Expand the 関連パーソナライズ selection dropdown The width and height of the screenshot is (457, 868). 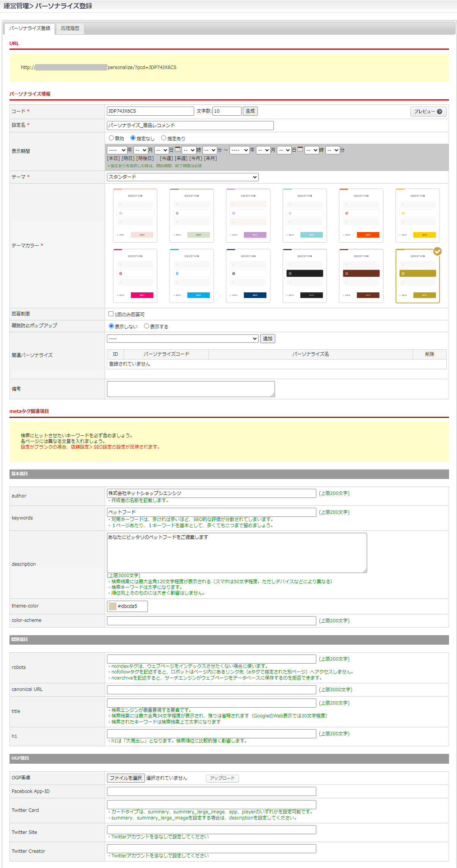click(x=182, y=339)
